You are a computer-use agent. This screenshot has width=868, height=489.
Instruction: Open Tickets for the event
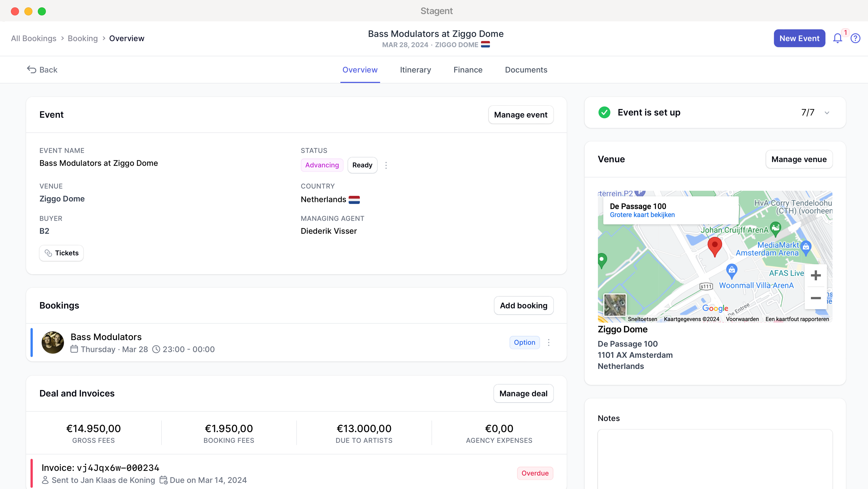(61, 253)
